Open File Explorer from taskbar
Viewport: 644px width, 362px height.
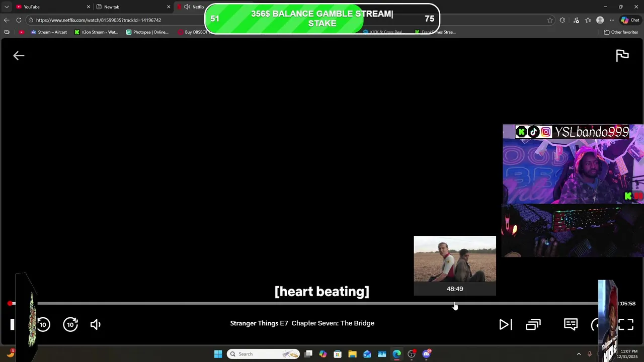pos(352,354)
